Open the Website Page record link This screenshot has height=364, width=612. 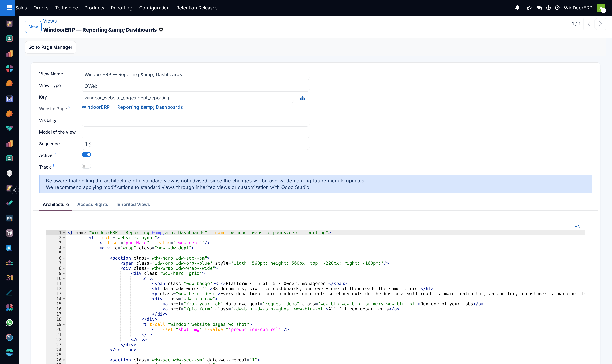(x=132, y=107)
